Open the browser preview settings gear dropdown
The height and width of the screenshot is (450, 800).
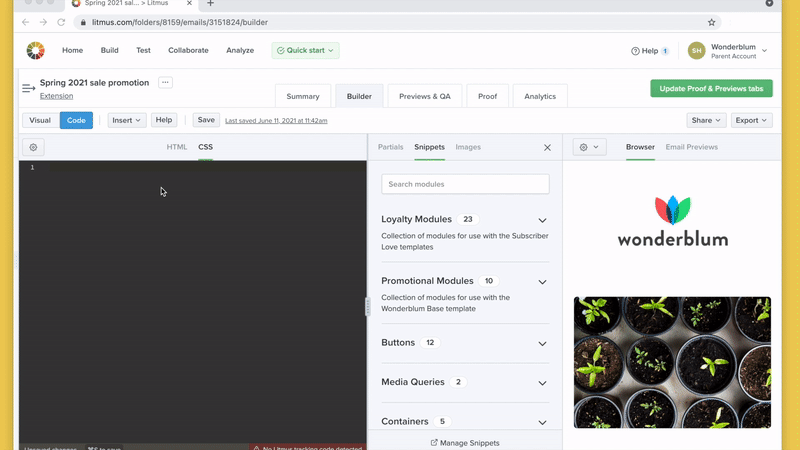589,147
